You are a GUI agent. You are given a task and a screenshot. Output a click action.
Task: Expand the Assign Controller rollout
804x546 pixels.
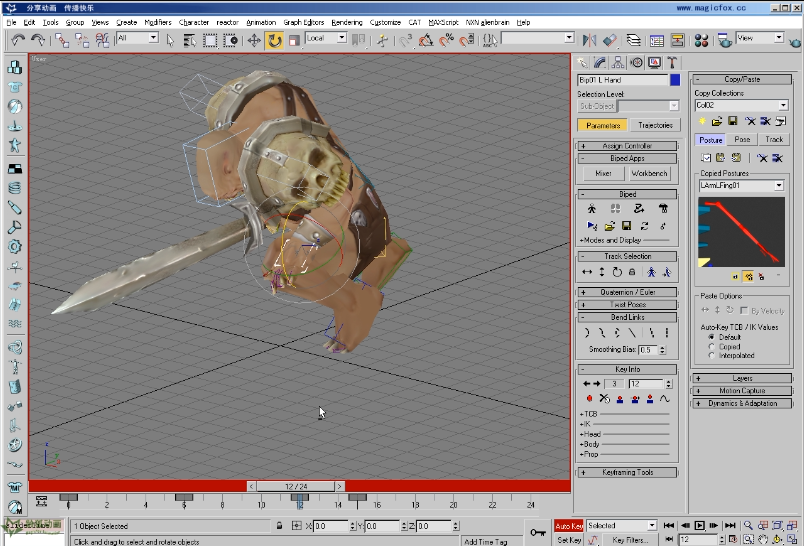point(627,146)
